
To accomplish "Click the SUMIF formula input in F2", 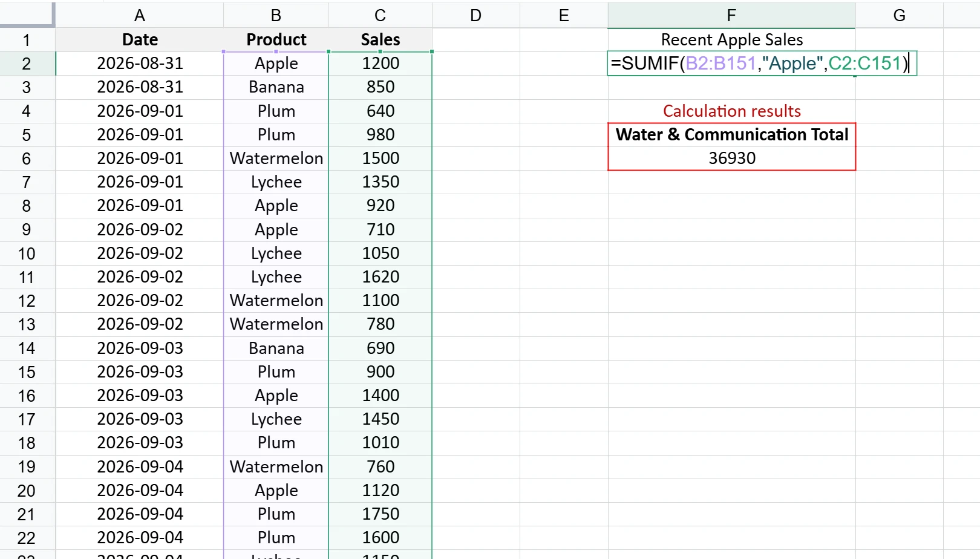I will coord(762,63).
